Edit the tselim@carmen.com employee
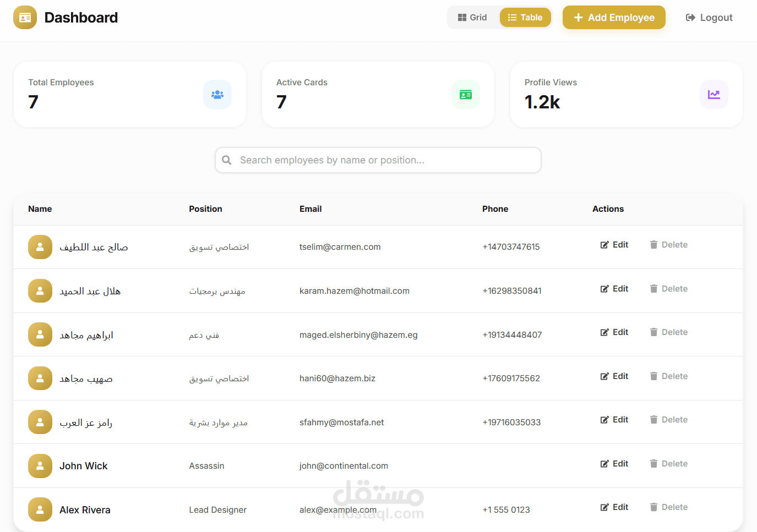 point(614,245)
